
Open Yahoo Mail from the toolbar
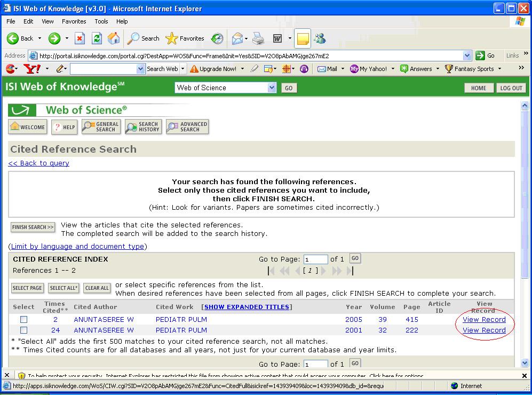pos(327,69)
